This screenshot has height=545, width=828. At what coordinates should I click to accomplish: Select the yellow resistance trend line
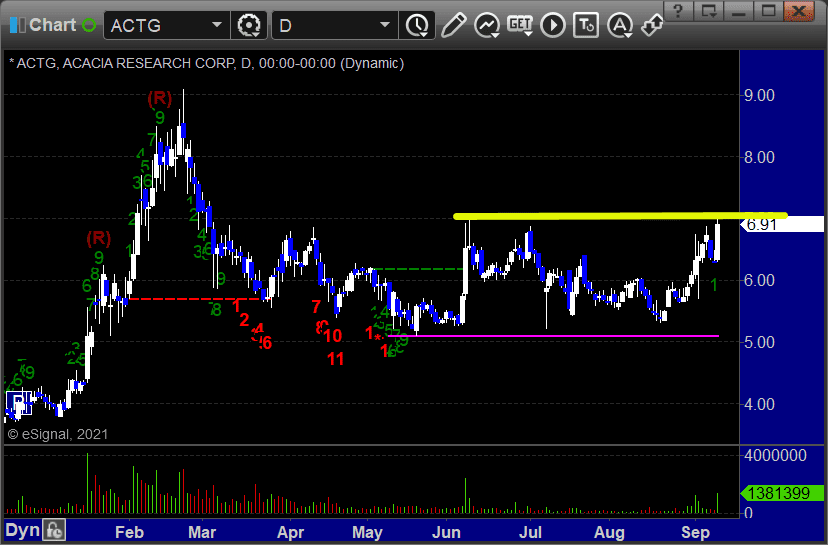click(620, 215)
